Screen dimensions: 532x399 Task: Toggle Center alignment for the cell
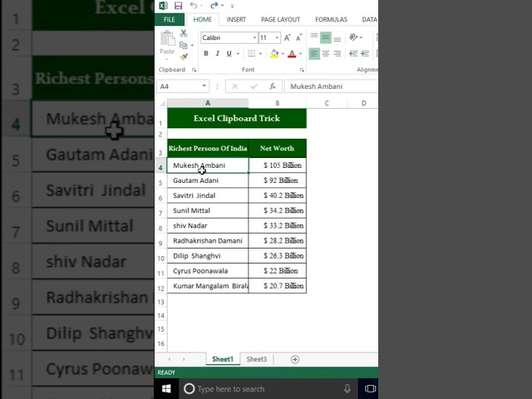[x=326, y=53]
